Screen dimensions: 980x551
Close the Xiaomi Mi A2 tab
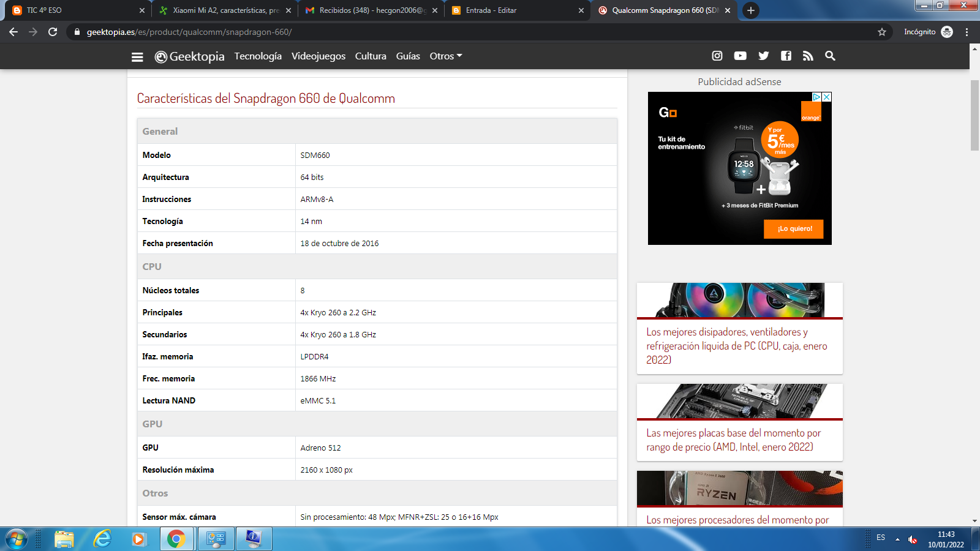coord(288,10)
